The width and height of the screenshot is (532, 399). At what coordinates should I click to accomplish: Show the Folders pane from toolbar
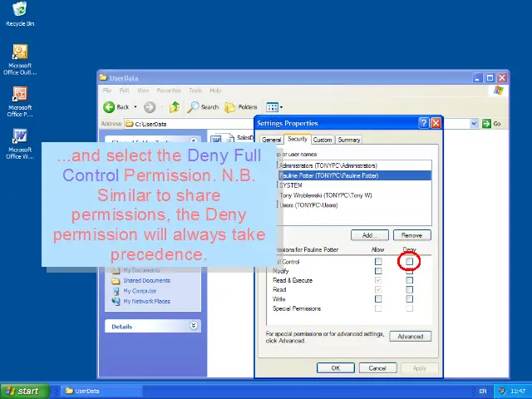point(241,107)
